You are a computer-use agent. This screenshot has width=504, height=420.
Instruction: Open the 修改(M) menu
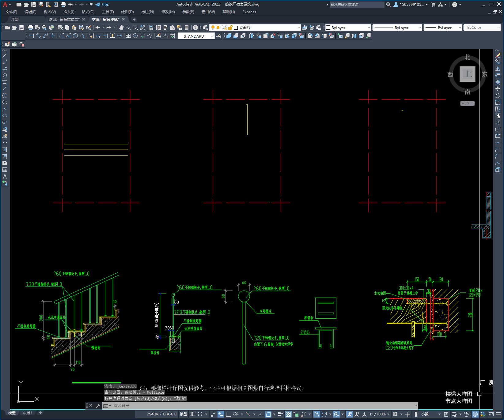(168, 12)
